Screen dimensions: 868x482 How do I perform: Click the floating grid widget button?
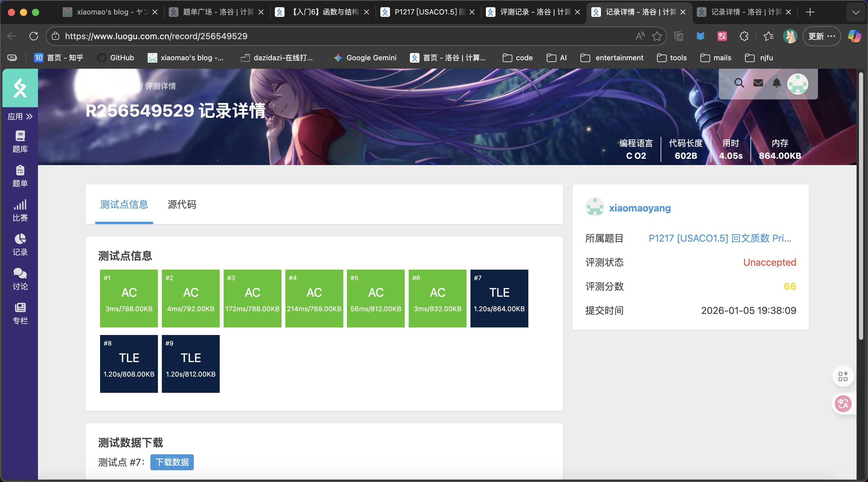[x=843, y=376]
